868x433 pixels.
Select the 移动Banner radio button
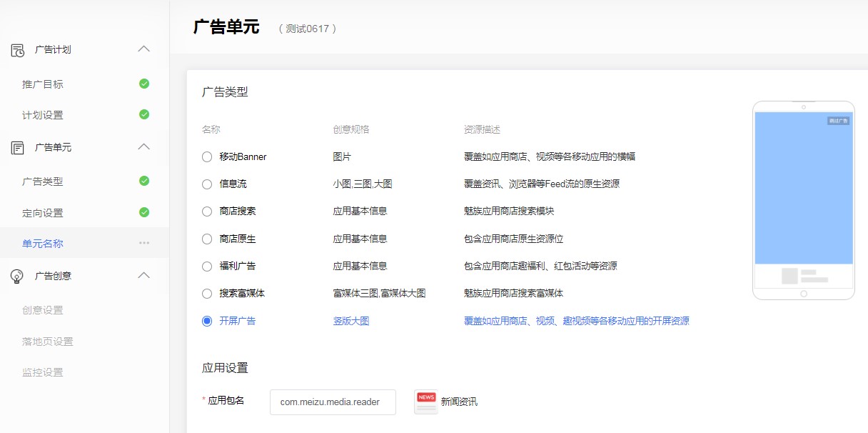tap(206, 156)
